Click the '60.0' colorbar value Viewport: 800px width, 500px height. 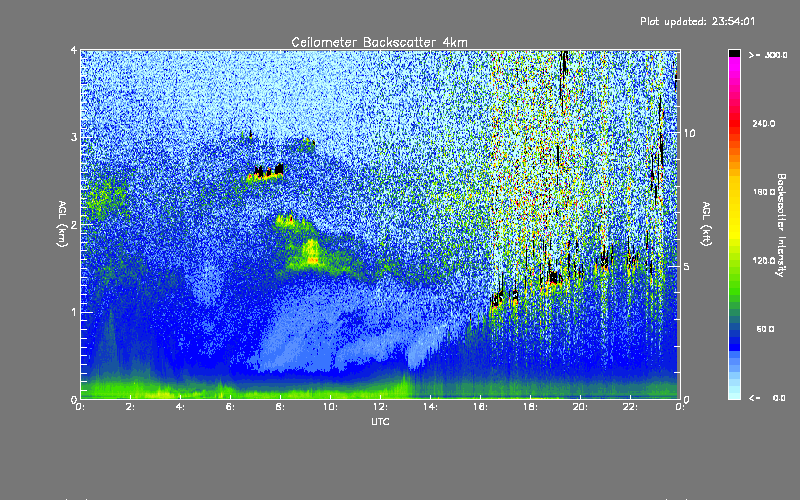click(x=765, y=329)
